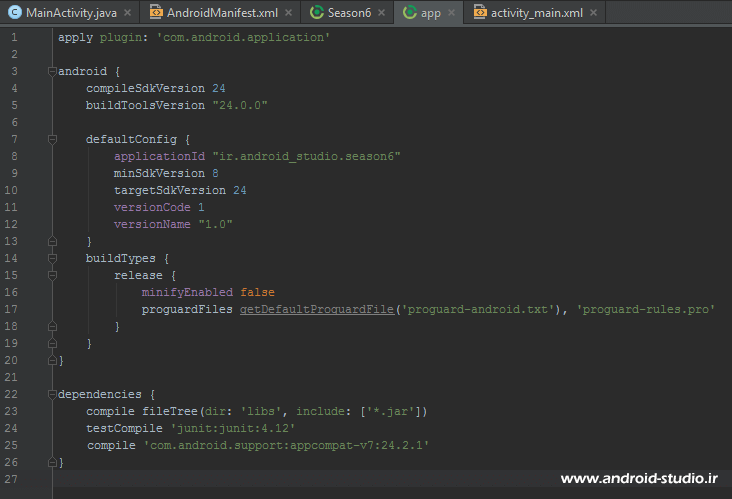The image size is (732, 499).
Task: Click the getDefaultProguardFile method reference
Action: 316,309
